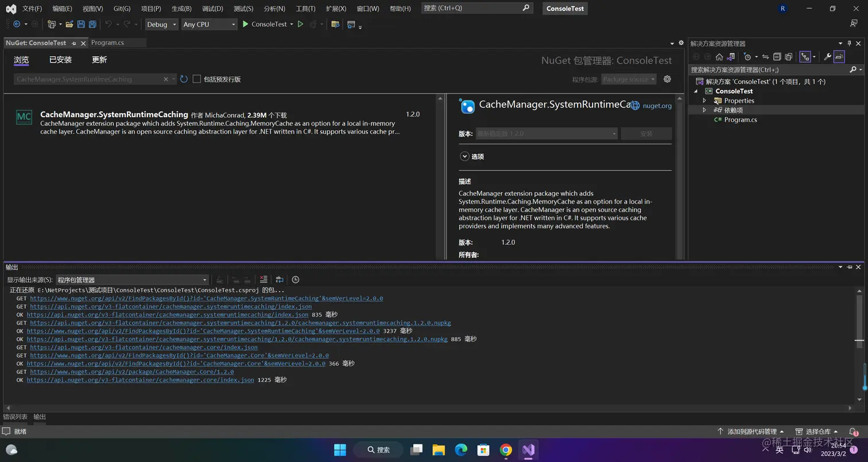Viewport: 868px width, 462px height.
Task: Open the output source dropdown showing 程序包管理器
Action: (x=132, y=280)
